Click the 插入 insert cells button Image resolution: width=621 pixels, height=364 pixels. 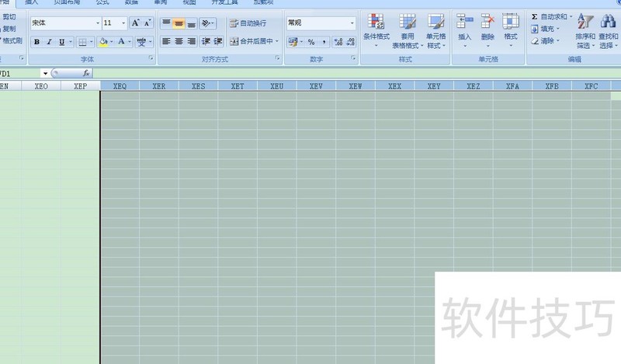tap(464, 30)
